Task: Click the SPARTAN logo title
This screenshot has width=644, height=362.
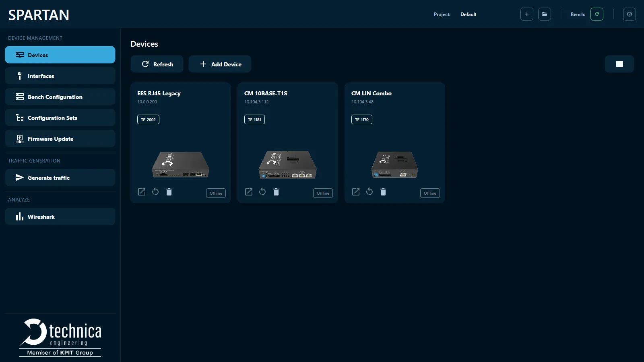Action: pos(39,15)
